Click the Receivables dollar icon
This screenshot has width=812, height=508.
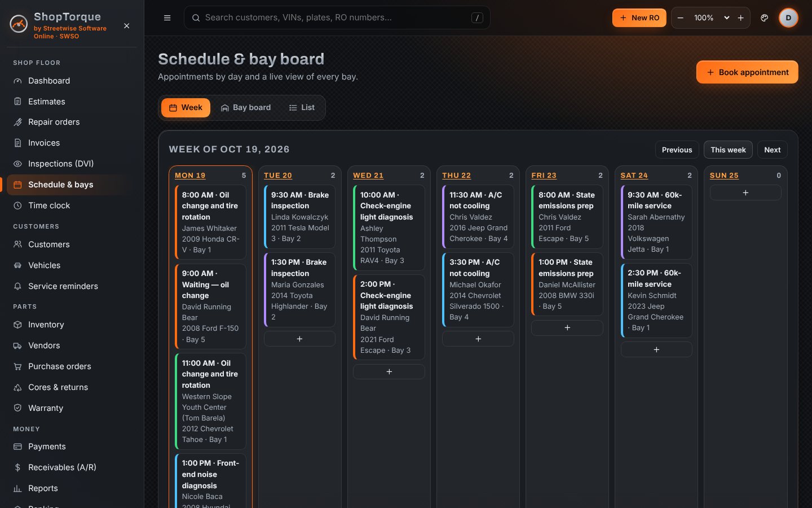tap(17, 467)
